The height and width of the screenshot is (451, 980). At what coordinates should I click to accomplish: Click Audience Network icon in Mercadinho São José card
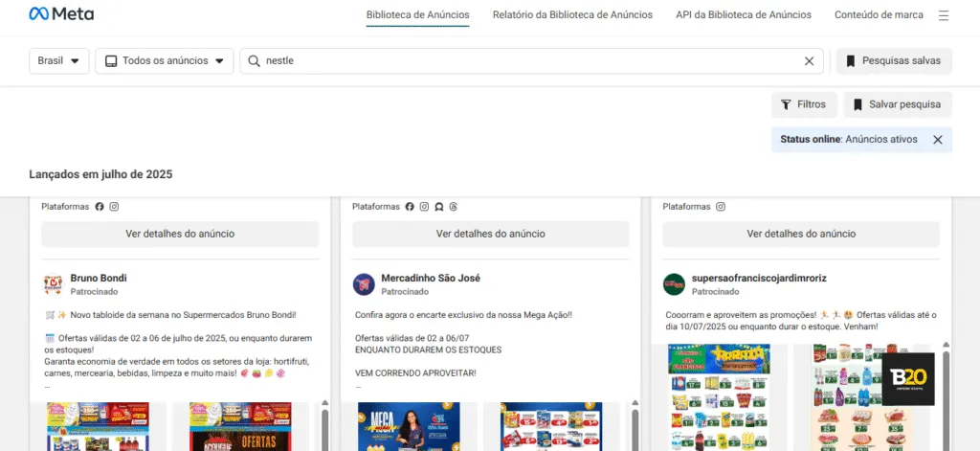tap(438, 207)
